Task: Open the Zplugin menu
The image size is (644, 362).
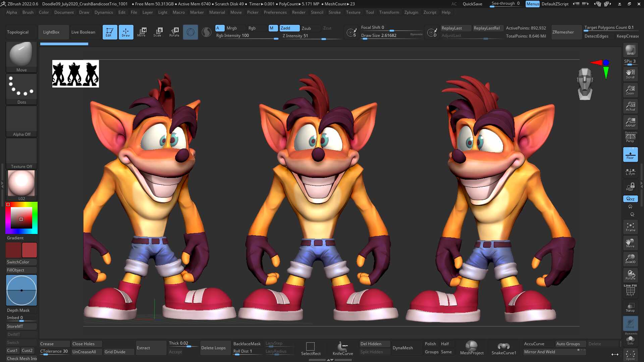Action: [x=411, y=12]
